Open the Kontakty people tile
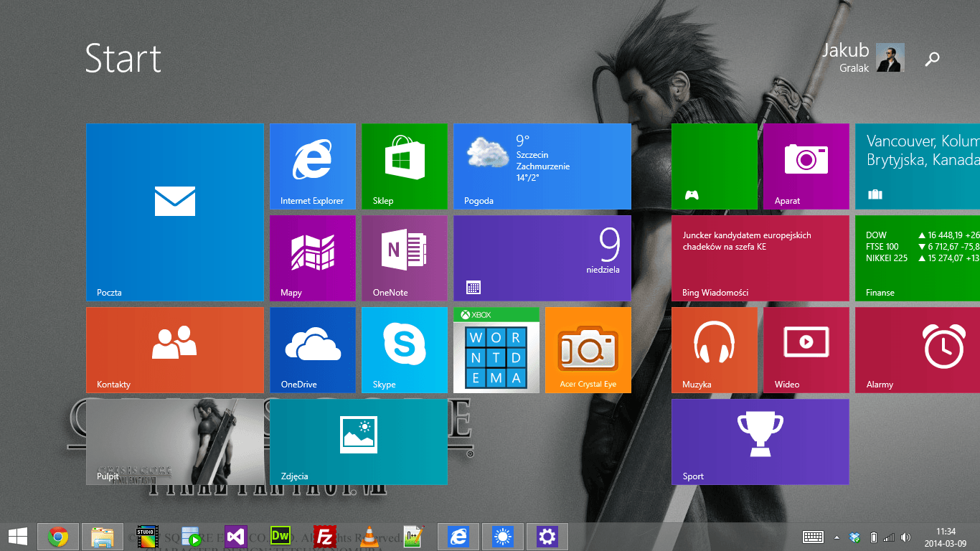Screen dimensions: 980x551 [175, 350]
